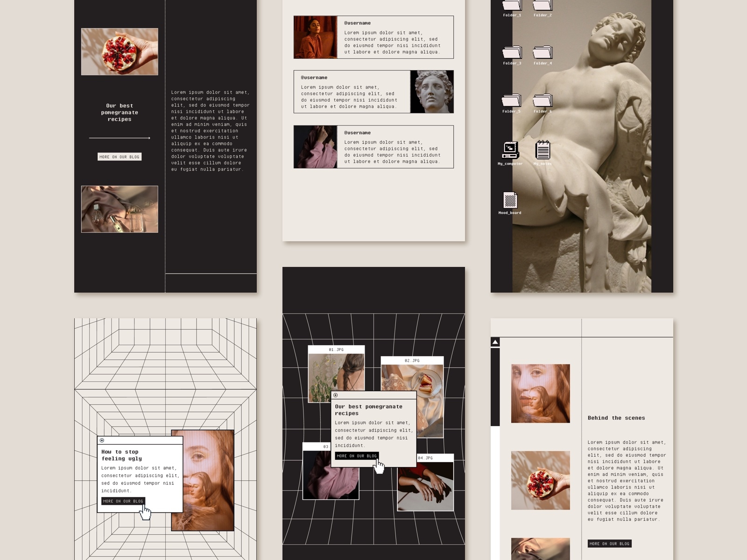Click pomegranate photo on Behind the scenes page

541,480
